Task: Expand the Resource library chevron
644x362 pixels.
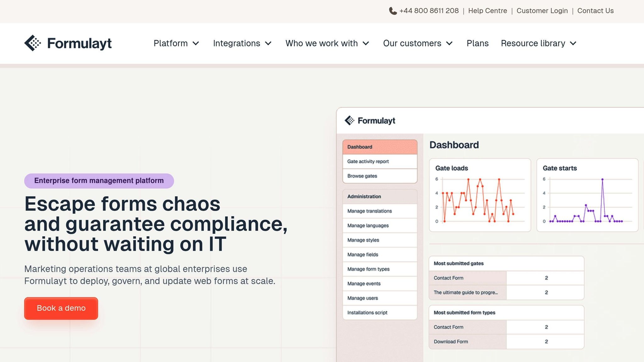Action: 573,43
